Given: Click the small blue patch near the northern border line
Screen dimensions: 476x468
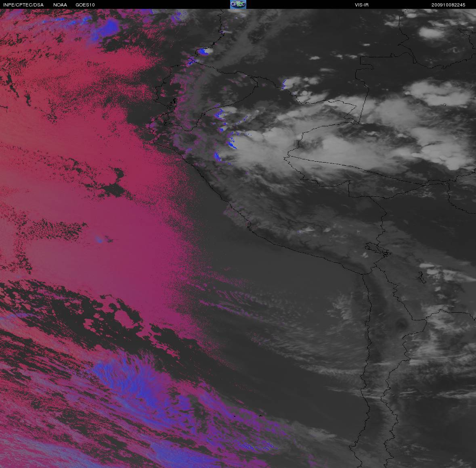Looking at the screenshot, I should (x=284, y=84).
